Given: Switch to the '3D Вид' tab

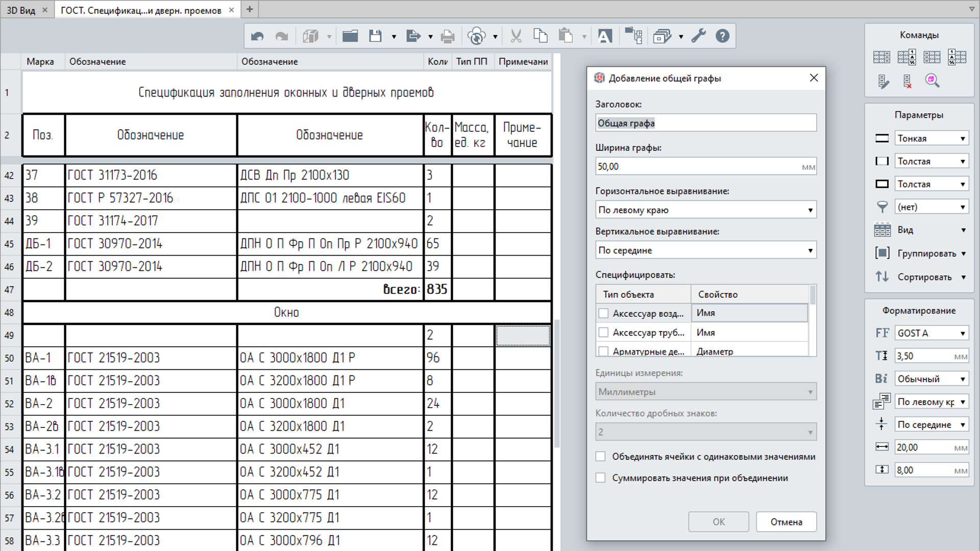Looking at the screenshot, I should click(x=21, y=10).
